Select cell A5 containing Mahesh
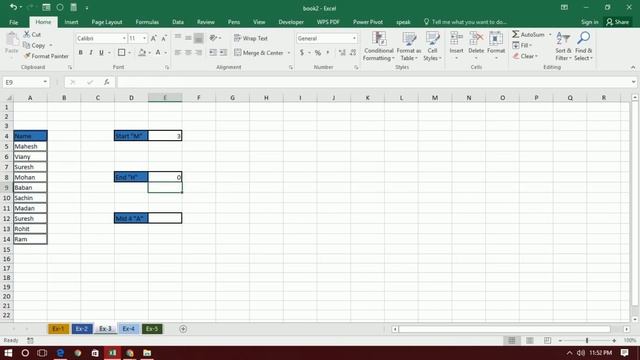Image resolution: width=640 pixels, height=360 pixels. tap(30, 146)
